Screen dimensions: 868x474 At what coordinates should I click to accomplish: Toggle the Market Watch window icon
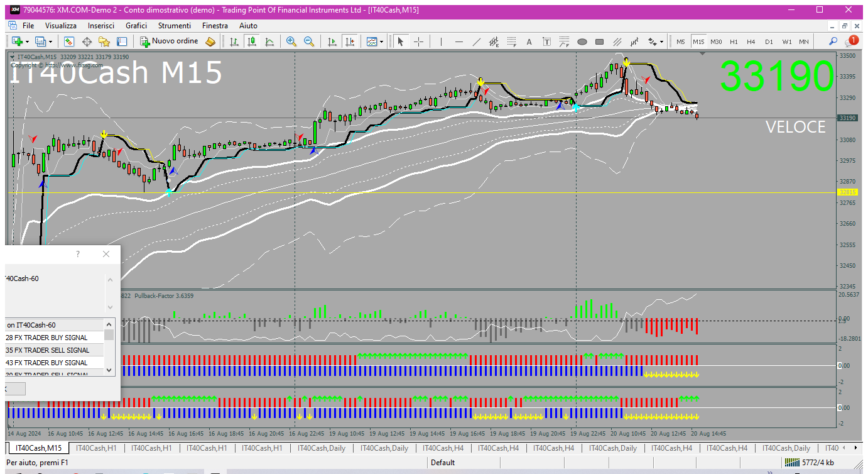(69, 41)
